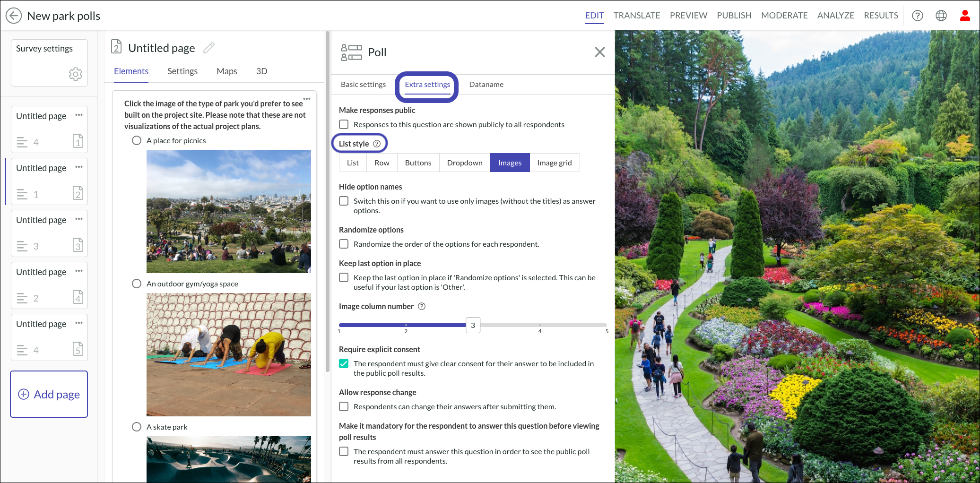The width and height of the screenshot is (980, 483).
Task: Open three-dot menu on page 3 card
Action: coord(79,219)
